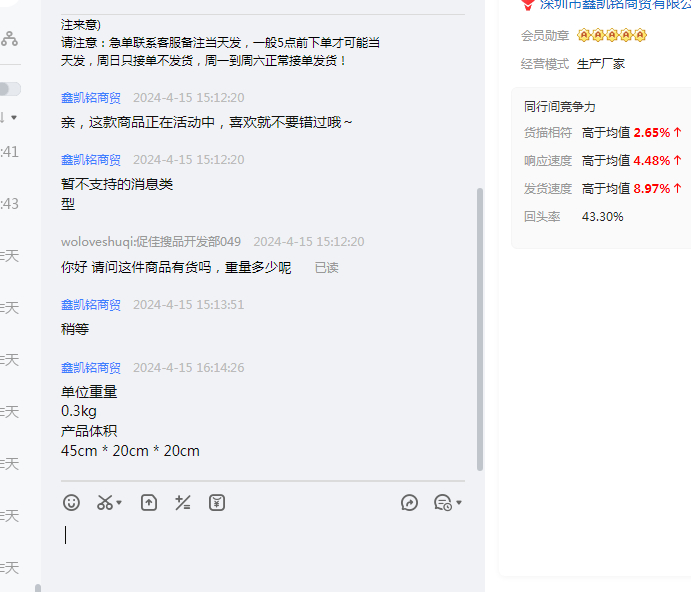Click the chat messages vertical scrollbar

click(480, 329)
